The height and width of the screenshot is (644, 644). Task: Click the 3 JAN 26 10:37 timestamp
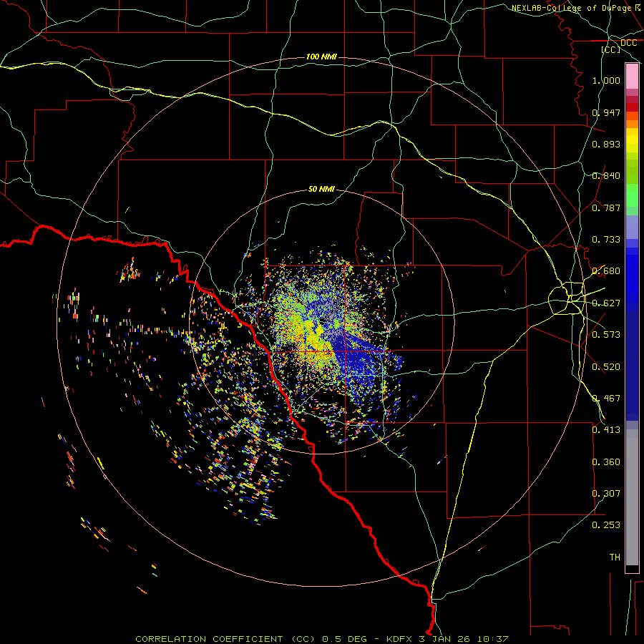click(464, 639)
